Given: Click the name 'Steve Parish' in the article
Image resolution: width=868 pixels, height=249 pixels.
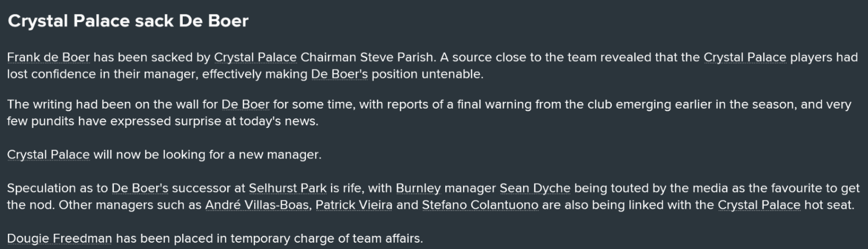Looking at the screenshot, I should point(397,58).
